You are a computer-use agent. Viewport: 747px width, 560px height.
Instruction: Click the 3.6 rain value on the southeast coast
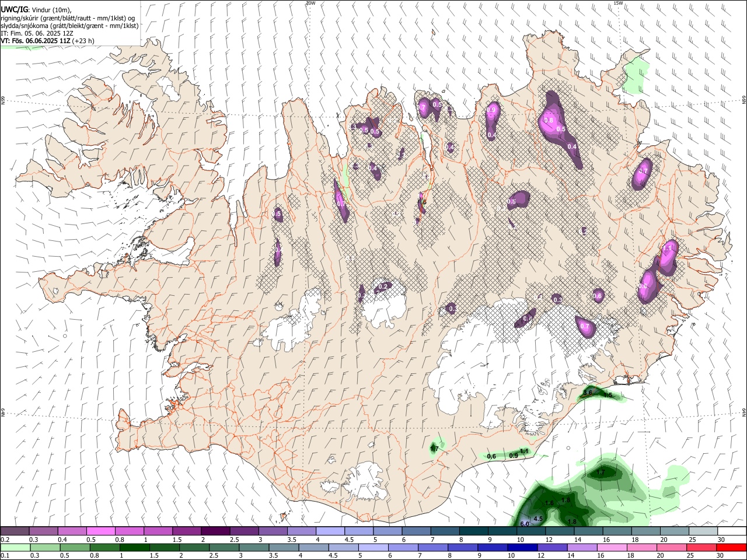coord(588,393)
